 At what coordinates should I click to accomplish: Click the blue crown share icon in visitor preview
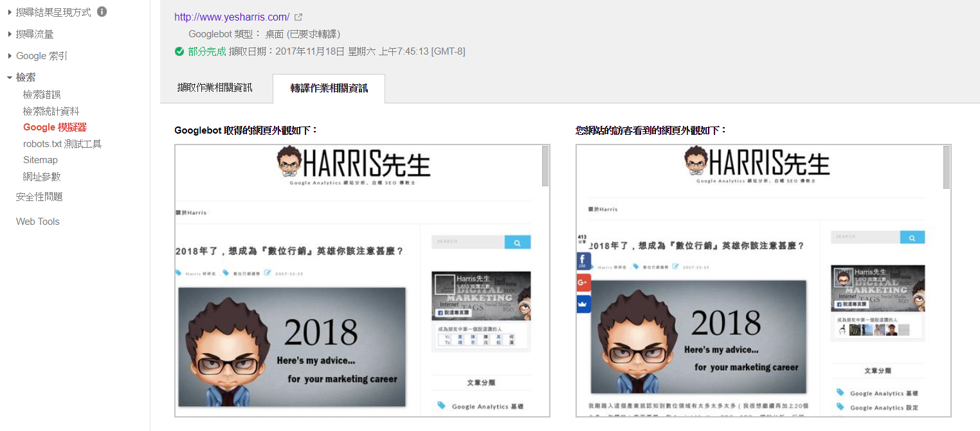coord(583,303)
